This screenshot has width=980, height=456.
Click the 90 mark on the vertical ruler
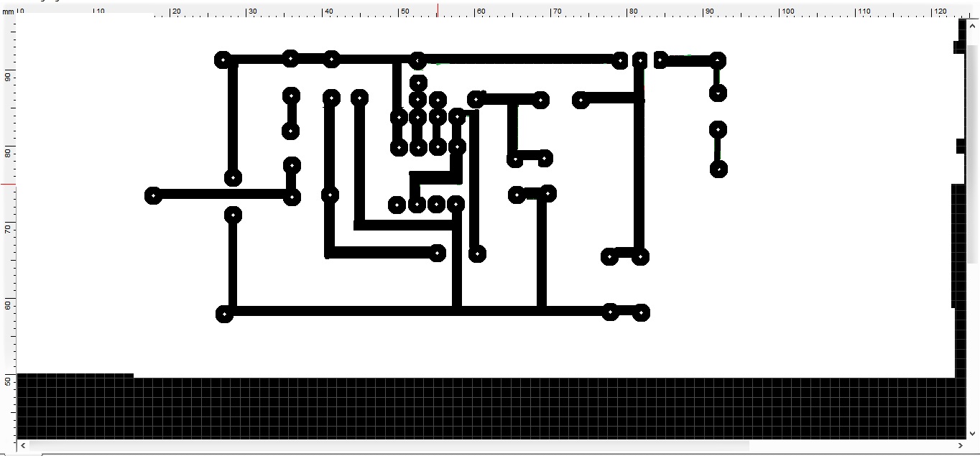8,76
